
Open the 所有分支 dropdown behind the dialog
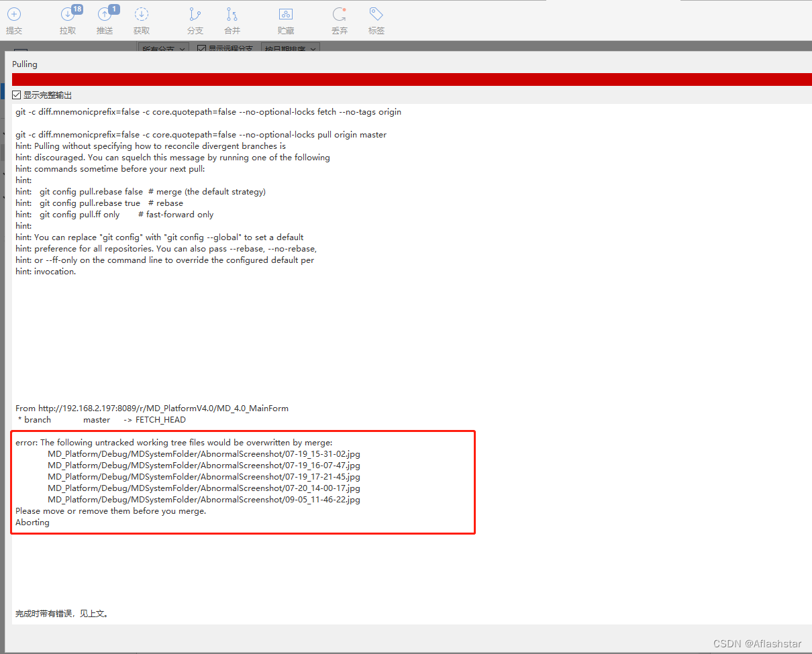click(164, 48)
